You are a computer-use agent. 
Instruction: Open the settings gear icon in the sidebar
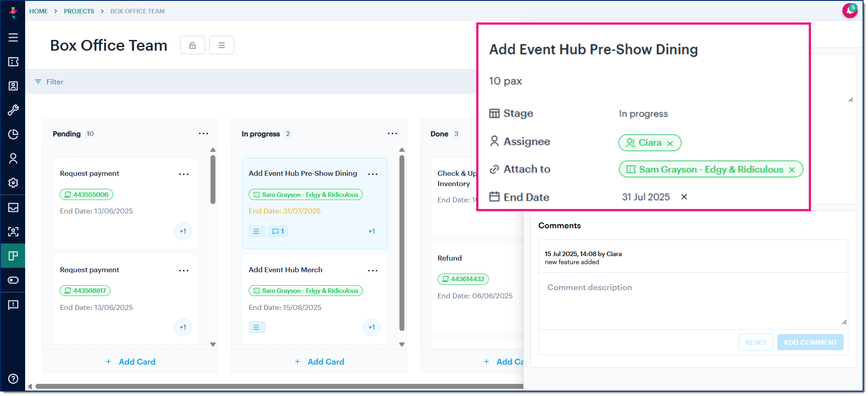(13, 183)
